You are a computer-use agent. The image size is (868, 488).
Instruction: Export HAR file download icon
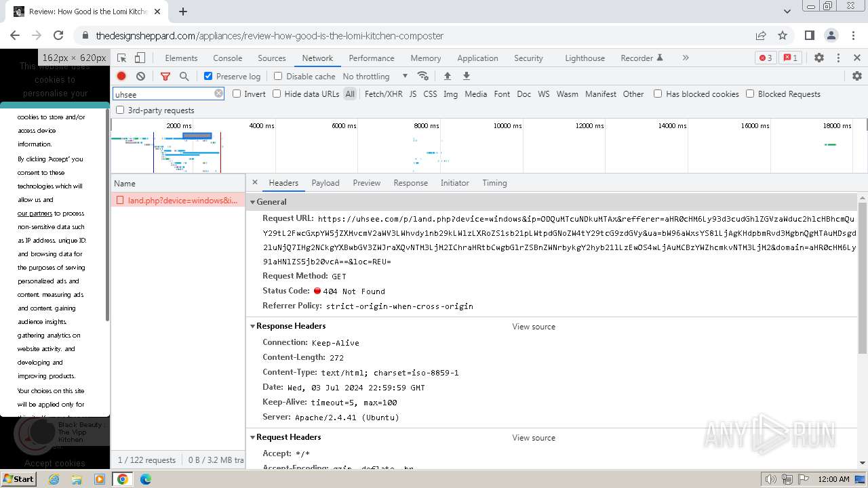coord(467,77)
